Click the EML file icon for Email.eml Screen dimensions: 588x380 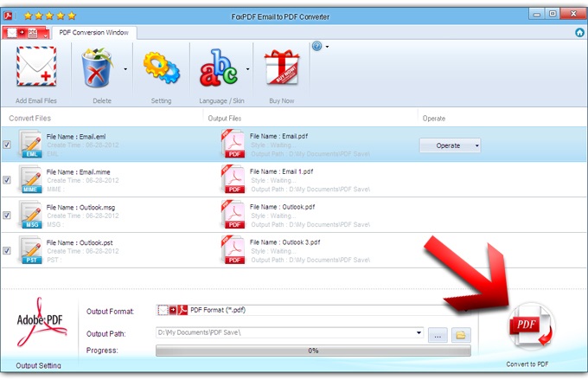[30, 145]
